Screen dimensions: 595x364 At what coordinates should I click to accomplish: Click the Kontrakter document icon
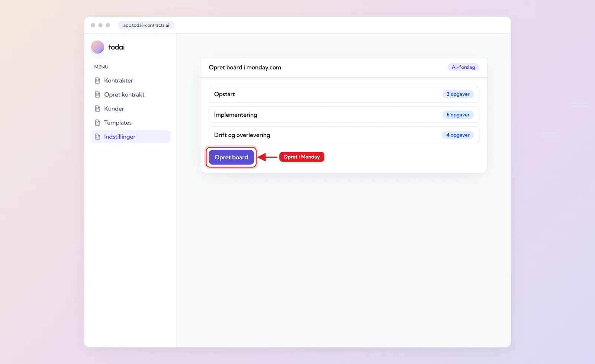(97, 81)
